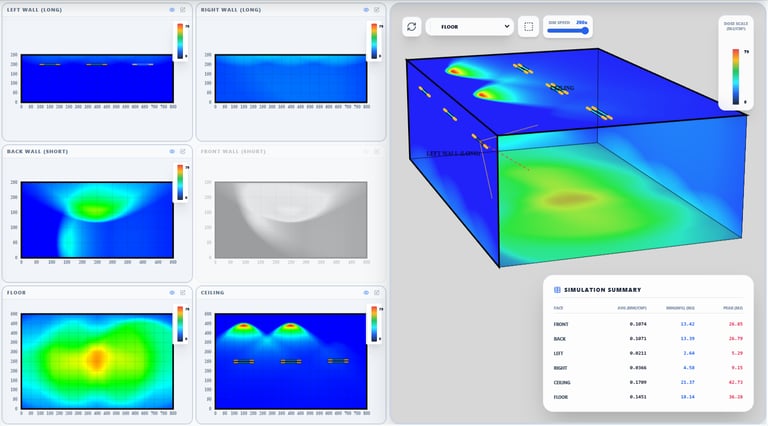Click the 'DOSE SCALE' legend title
The width and height of the screenshot is (768, 426).
[736, 26]
